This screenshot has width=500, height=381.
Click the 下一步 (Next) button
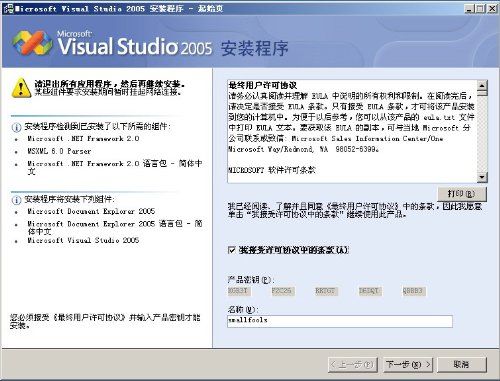click(x=408, y=365)
